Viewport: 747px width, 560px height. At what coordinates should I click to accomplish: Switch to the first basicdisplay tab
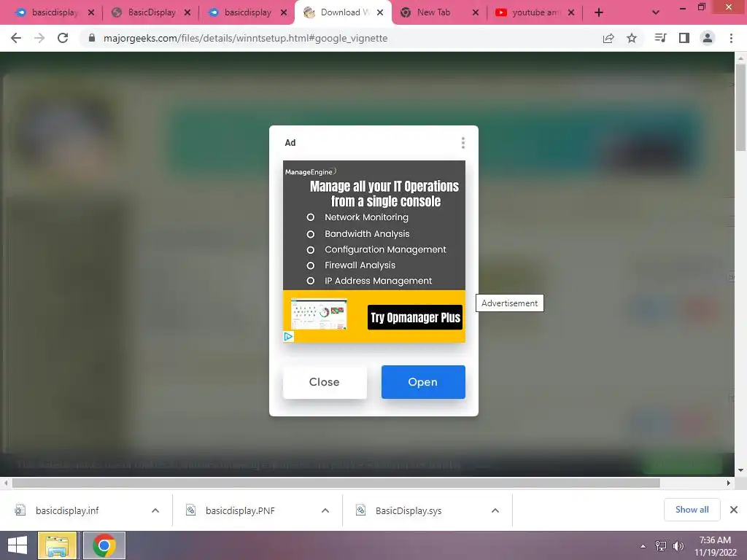[53, 13]
